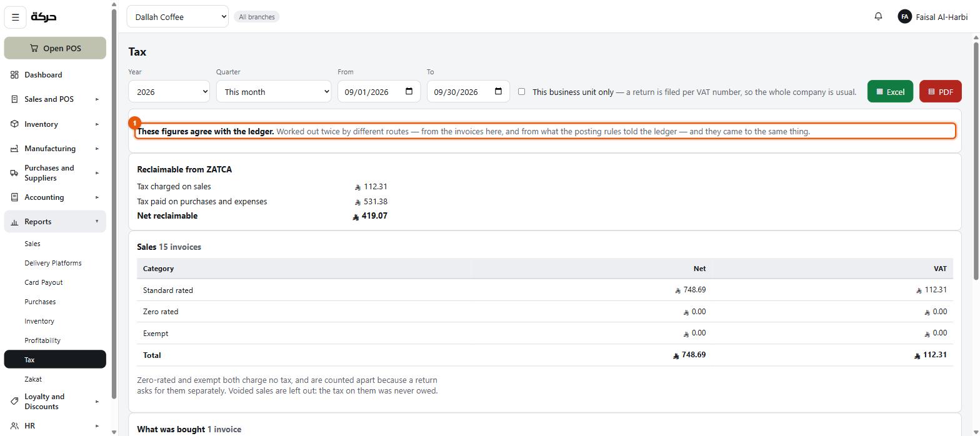Click the Zero rated row label
Image resolution: width=980 pixels, height=436 pixels.
(x=161, y=312)
